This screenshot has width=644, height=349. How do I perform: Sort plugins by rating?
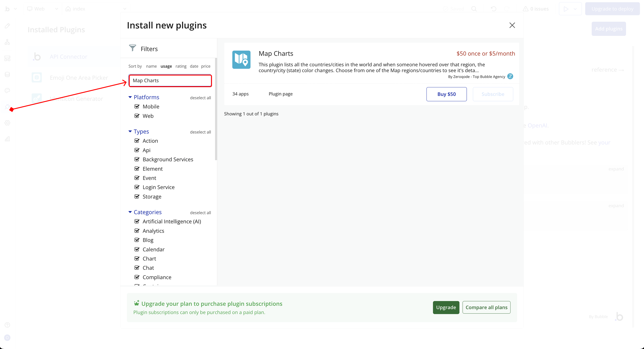[181, 66]
